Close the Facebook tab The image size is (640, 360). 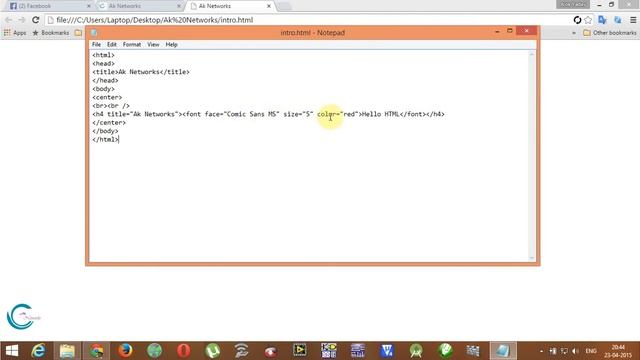[x=89, y=6]
